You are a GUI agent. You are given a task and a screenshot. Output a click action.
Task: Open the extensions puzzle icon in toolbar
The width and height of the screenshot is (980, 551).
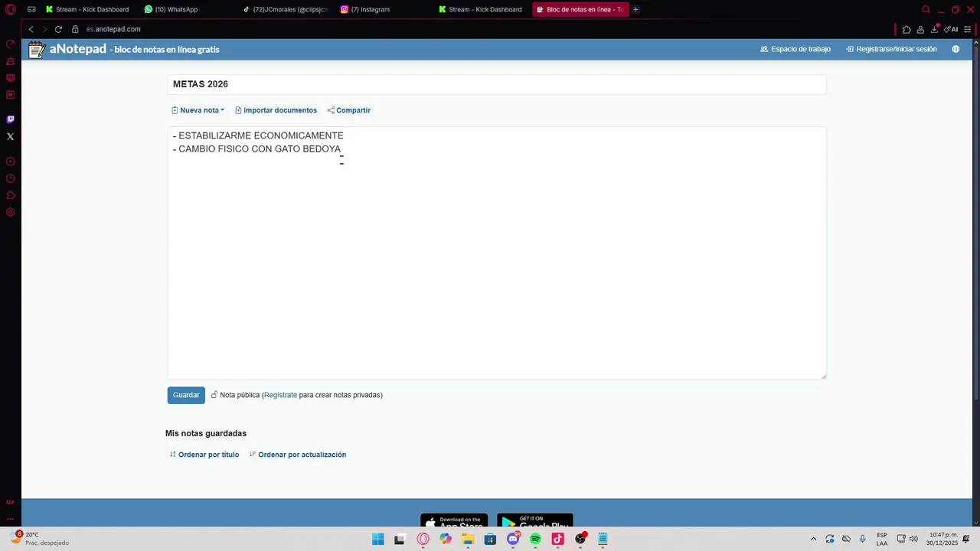[x=906, y=29]
